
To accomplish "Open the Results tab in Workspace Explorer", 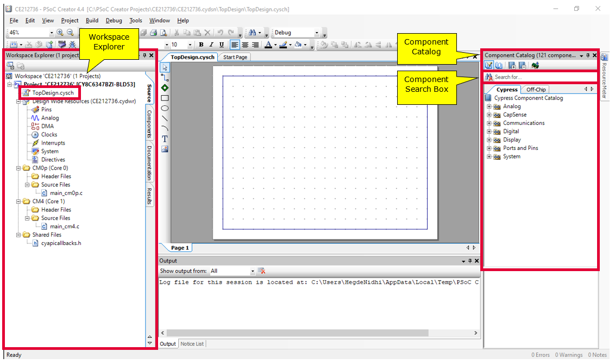I will pyautogui.click(x=149, y=196).
